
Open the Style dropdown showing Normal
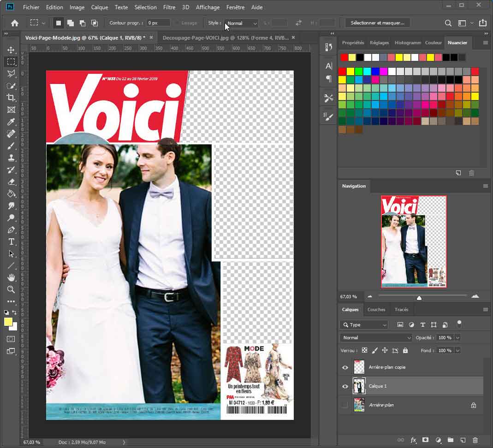(x=242, y=23)
